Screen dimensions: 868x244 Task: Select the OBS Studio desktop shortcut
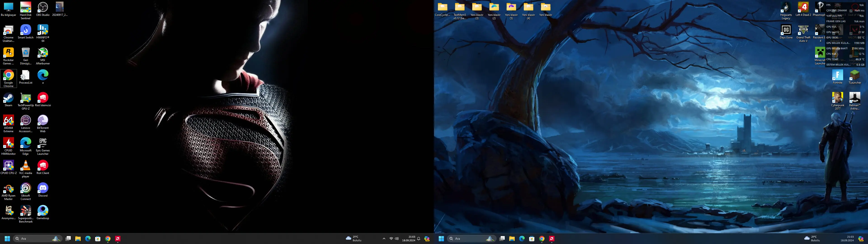43,9
